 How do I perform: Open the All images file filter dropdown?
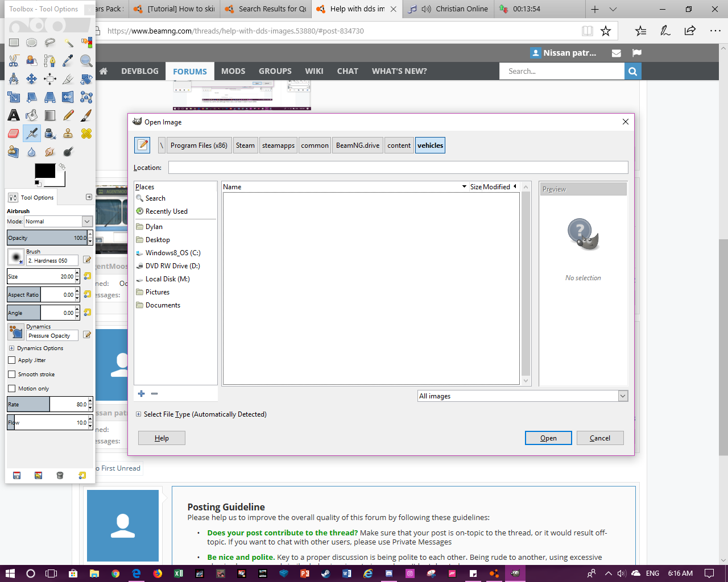523,396
